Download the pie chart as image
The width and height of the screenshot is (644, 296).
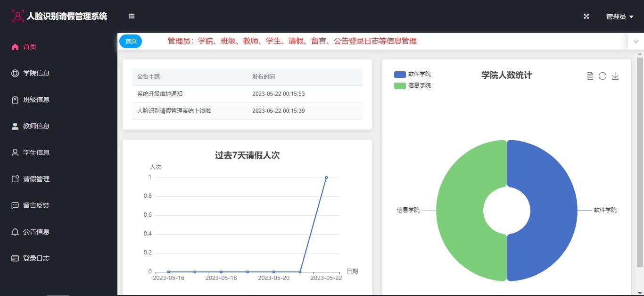tap(615, 76)
